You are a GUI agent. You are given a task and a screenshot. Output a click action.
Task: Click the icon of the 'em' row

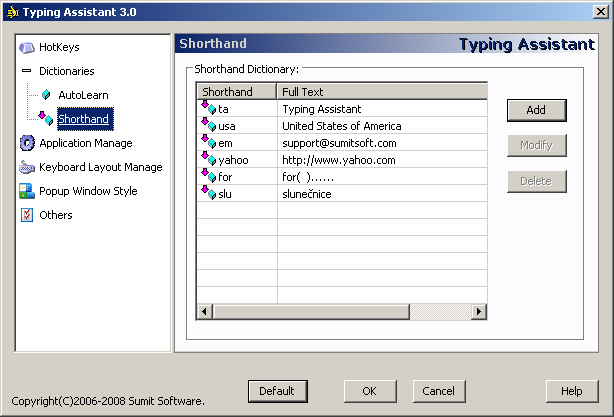(209, 141)
